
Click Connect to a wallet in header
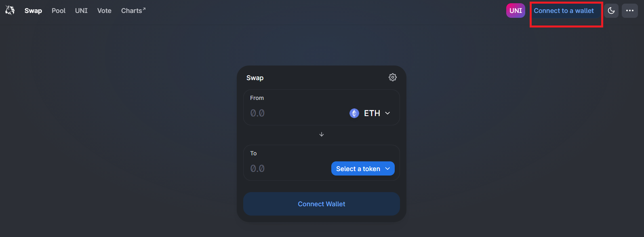(564, 11)
